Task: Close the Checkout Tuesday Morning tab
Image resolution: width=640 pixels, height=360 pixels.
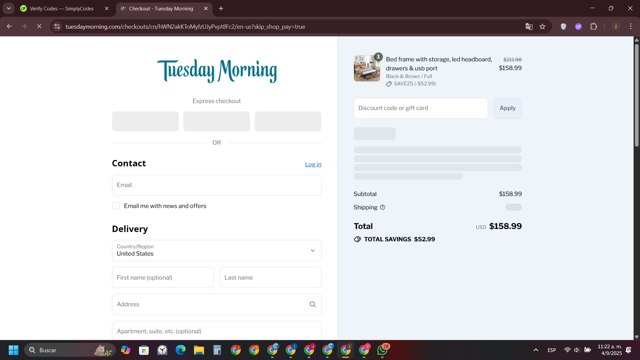Action: click(206, 8)
